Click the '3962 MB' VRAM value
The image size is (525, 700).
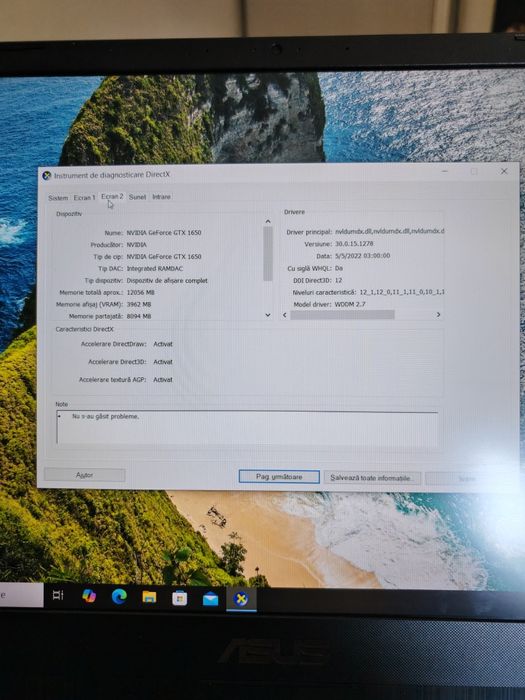click(x=139, y=304)
